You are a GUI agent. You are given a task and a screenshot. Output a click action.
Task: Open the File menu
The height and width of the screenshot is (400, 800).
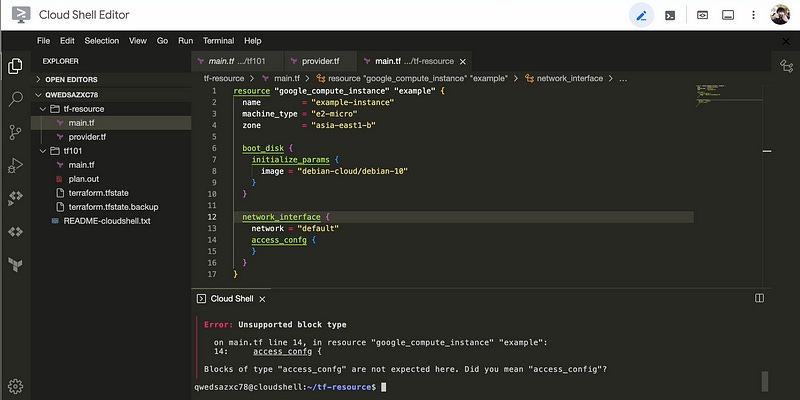point(43,41)
